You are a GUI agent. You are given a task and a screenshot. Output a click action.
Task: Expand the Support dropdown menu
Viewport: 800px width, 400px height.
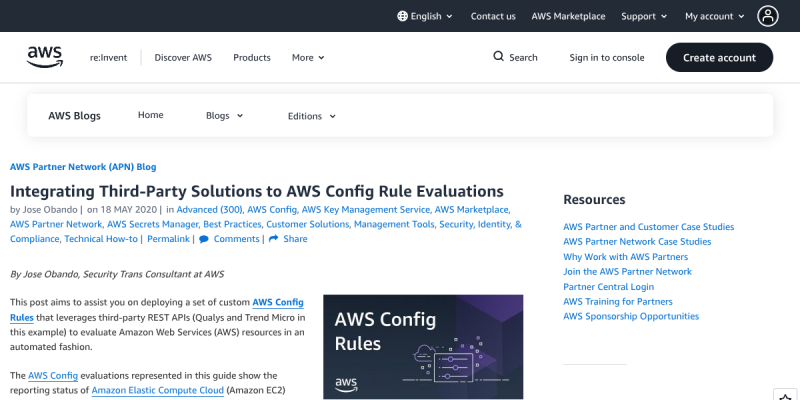644,16
